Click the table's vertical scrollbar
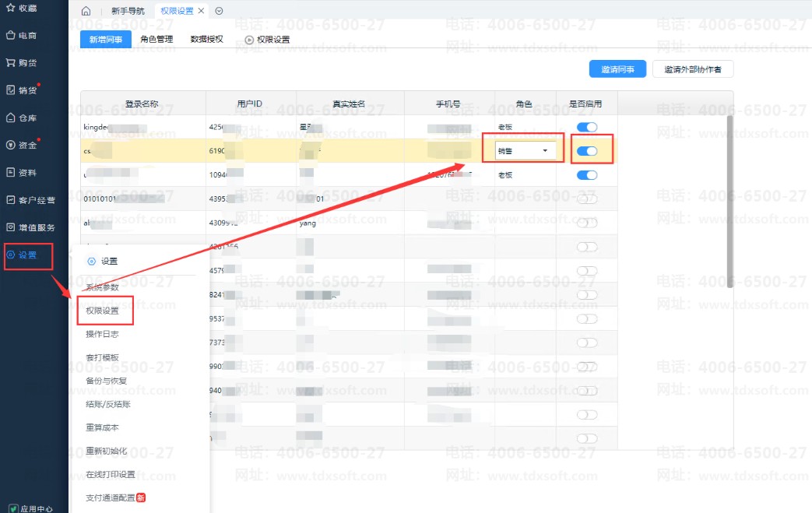The width and height of the screenshot is (812, 513). click(x=729, y=201)
